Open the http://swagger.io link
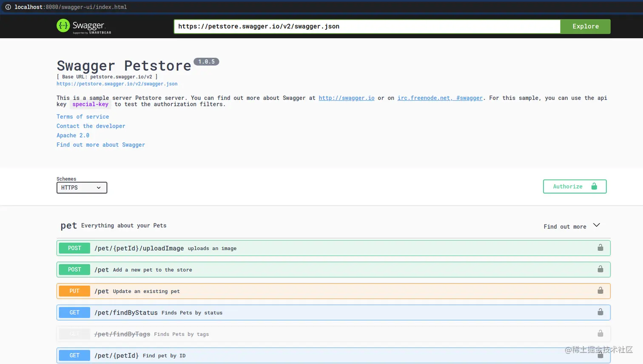Image resolution: width=643 pixels, height=364 pixels. point(347,98)
